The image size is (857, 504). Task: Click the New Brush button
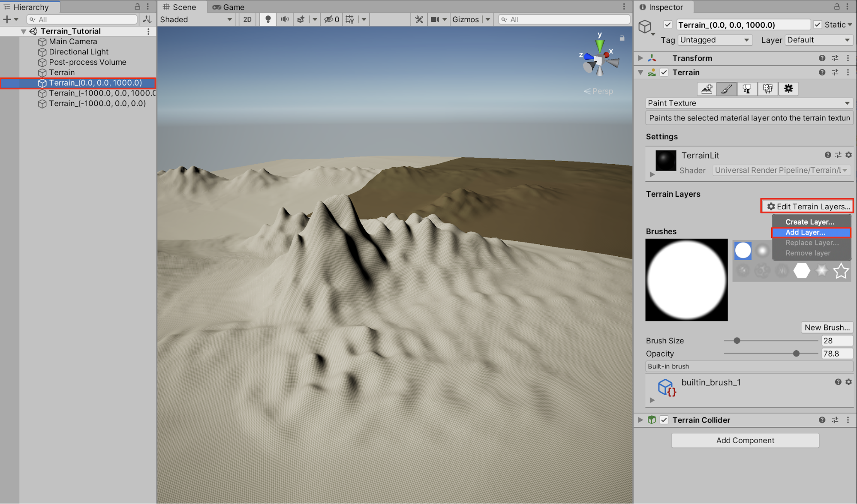pyautogui.click(x=827, y=327)
